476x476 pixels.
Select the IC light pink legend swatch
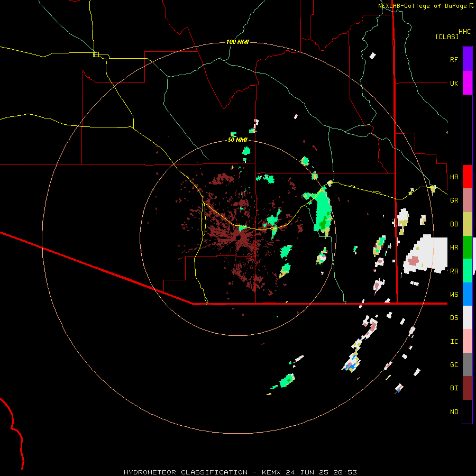(467, 341)
